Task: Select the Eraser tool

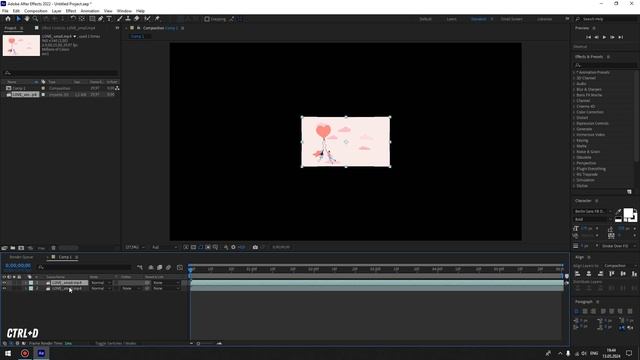Action: point(137,19)
